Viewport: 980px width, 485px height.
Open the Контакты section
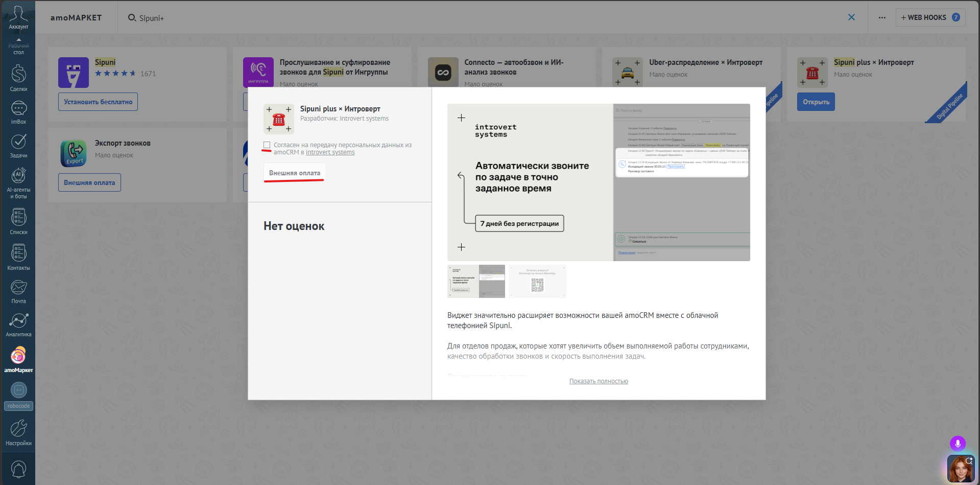coord(18,257)
